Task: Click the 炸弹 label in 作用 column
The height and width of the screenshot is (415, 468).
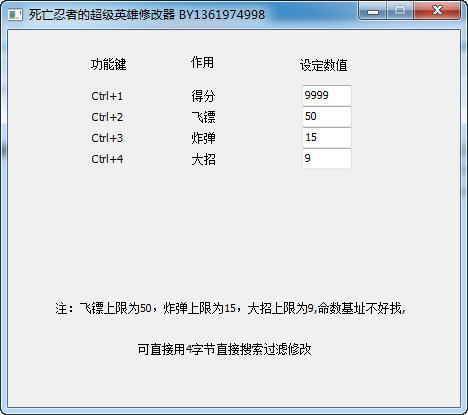Action: (203, 138)
